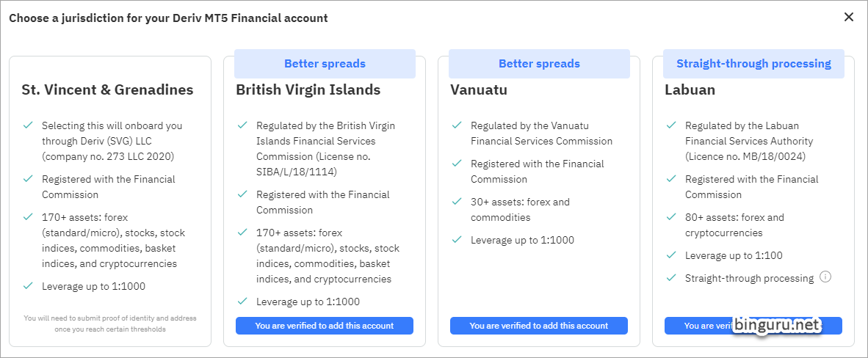Choose the Labuan jurisdiction card

pyautogui.click(x=753, y=202)
